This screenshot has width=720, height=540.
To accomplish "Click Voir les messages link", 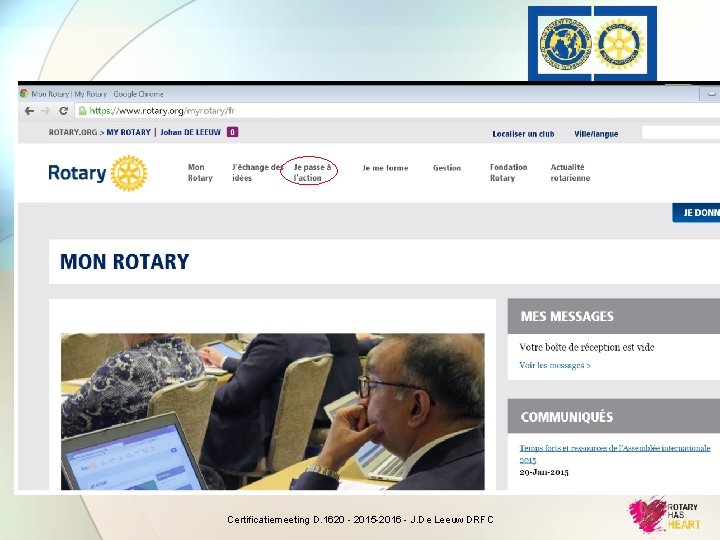I will pos(555,366).
